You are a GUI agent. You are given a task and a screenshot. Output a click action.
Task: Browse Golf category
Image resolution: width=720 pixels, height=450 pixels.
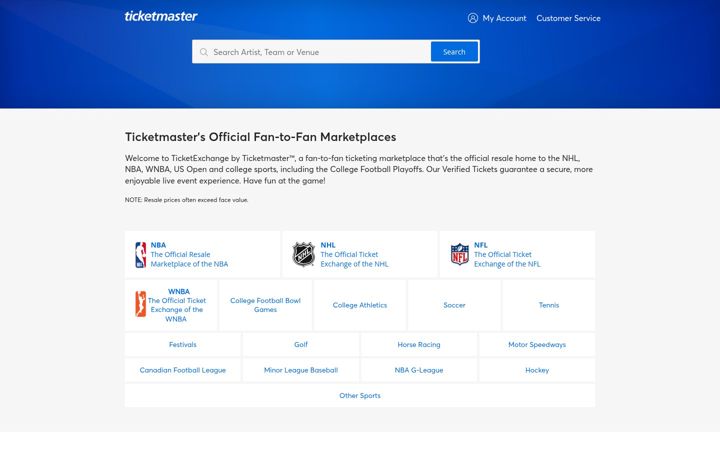(x=301, y=344)
